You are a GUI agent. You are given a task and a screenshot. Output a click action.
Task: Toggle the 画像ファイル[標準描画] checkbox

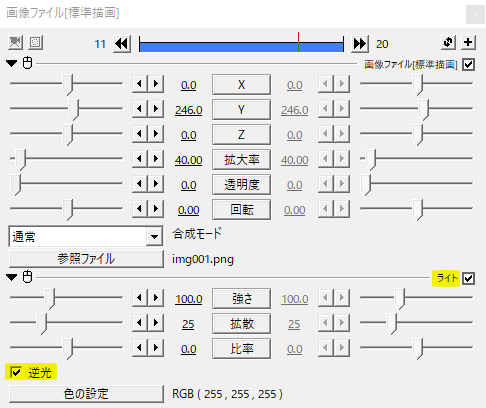(x=468, y=64)
